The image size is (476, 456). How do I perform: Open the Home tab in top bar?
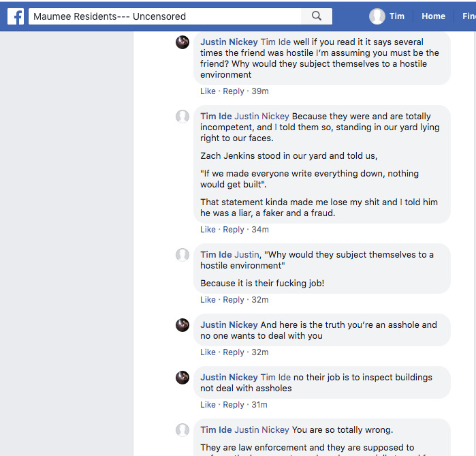pos(433,16)
